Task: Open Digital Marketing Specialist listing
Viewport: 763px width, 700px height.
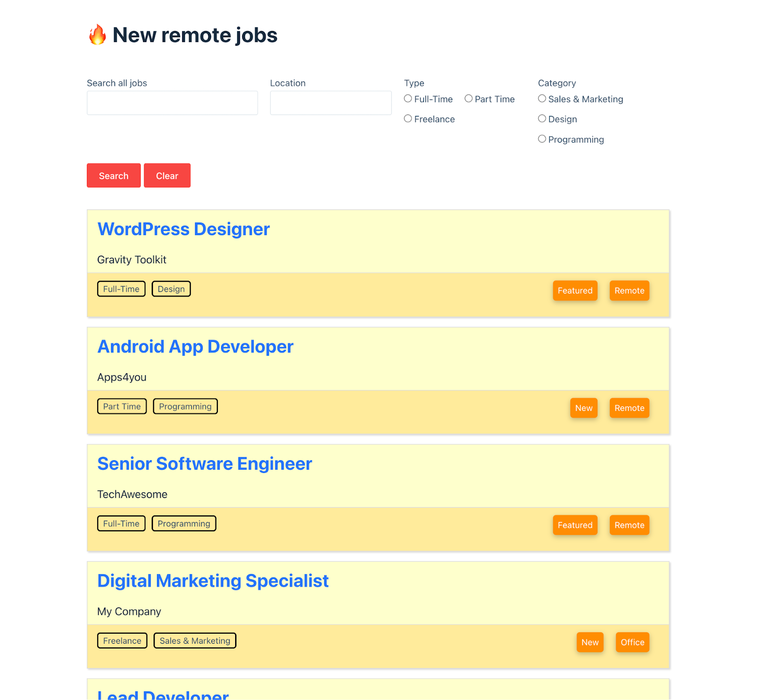Action: point(213,581)
